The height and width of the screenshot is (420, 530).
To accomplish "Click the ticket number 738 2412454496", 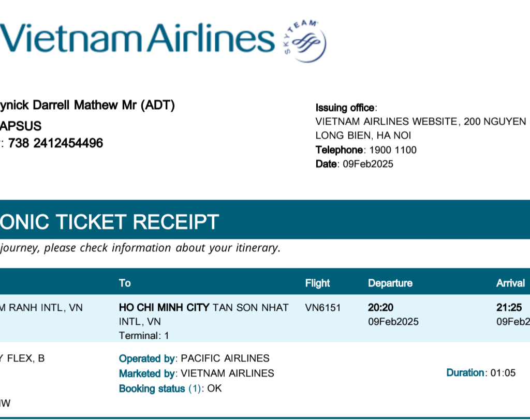I will pos(55,143).
